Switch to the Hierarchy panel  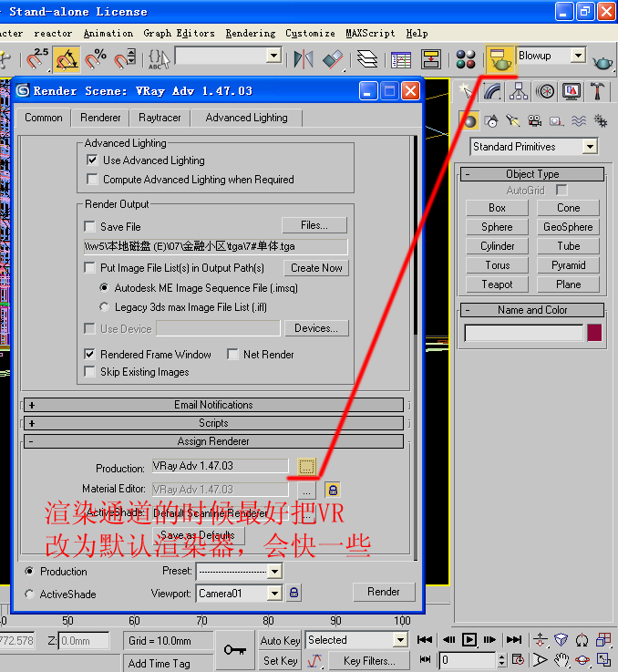tap(519, 91)
